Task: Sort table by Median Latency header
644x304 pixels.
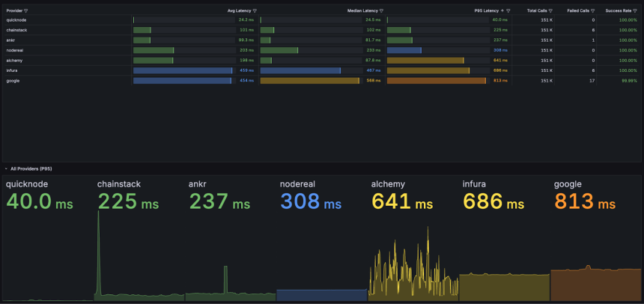Action: point(362,11)
